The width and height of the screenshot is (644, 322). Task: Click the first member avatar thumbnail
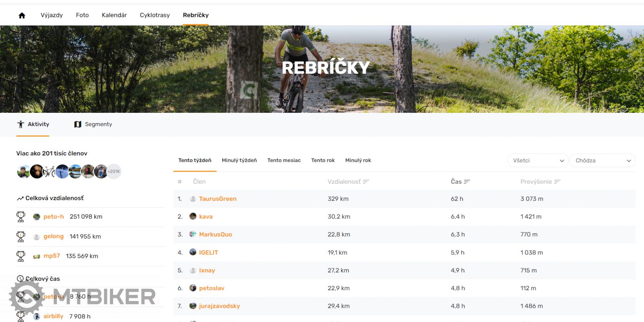coord(23,171)
